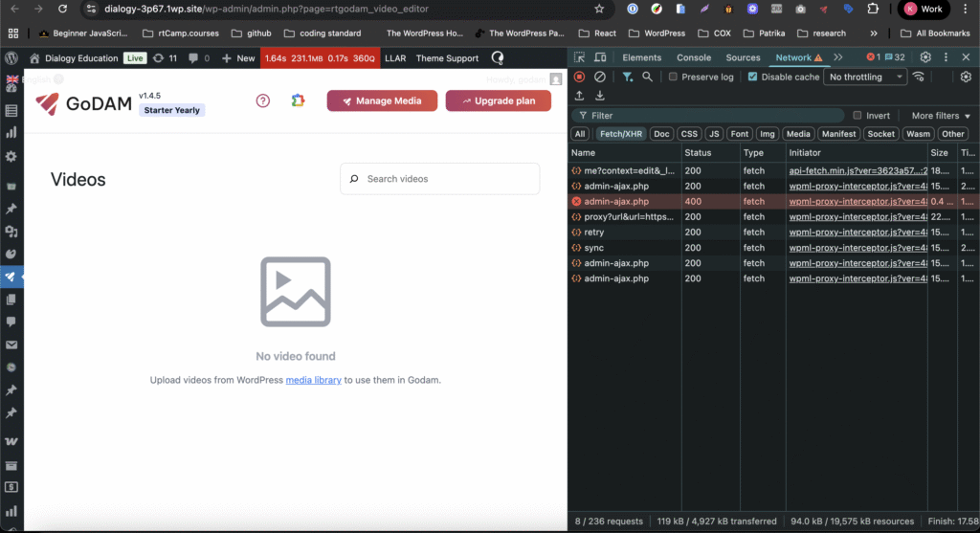Toggle the device toolbar icon
This screenshot has width=980, height=533.
point(601,57)
